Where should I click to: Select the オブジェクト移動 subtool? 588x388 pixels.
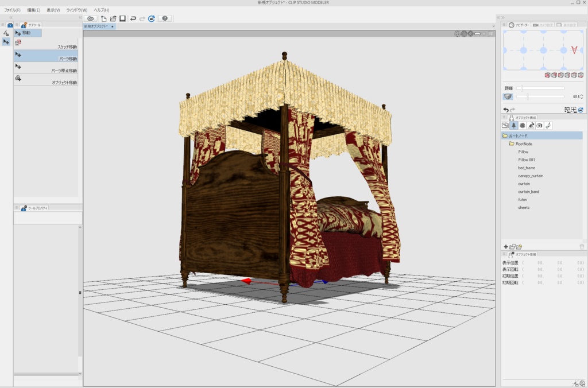(x=46, y=80)
